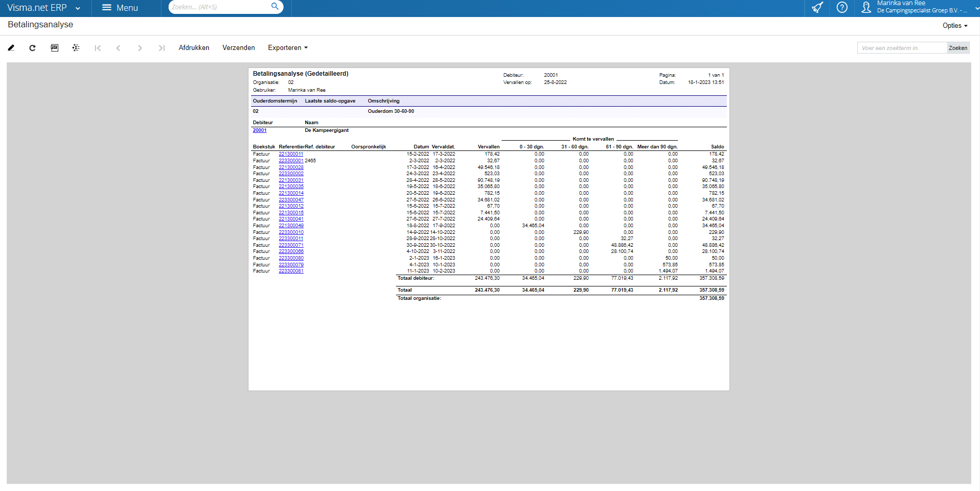This screenshot has height=491, width=980.
Task: Click the magnifier icon in top search
Action: pyautogui.click(x=275, y=7)
